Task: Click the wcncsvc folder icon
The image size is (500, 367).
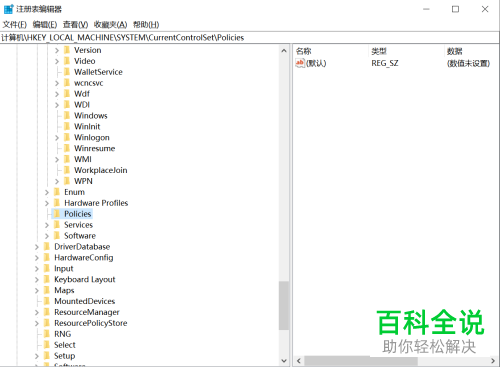Action: 67,83
